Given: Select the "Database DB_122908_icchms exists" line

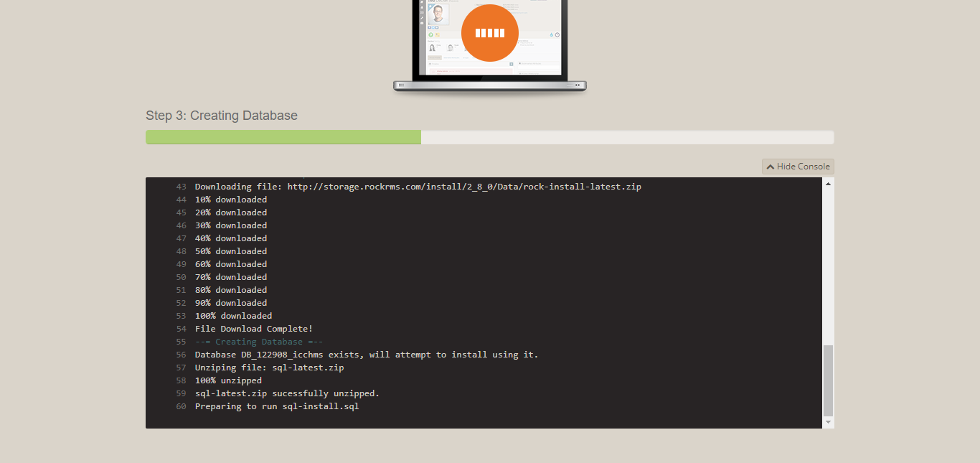Looking at the screenshot, I should [366, 355].
